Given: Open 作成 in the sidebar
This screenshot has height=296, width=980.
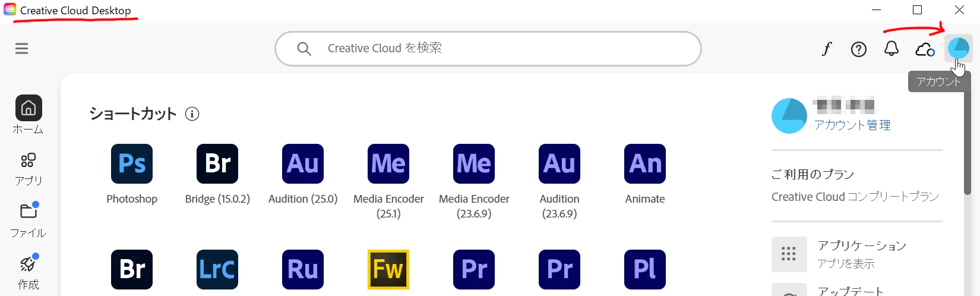Looking at the screenshot, I should tap(29, 272).
